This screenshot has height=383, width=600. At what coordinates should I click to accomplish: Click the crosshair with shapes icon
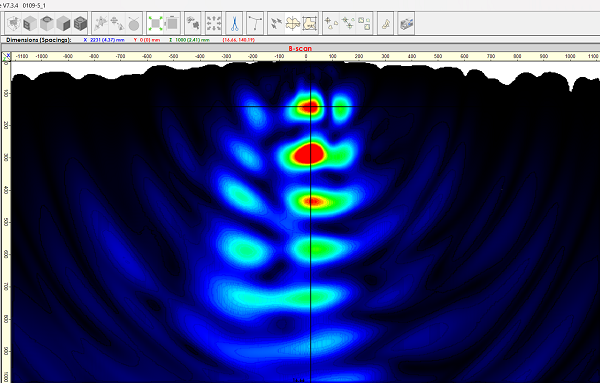[331, 24]
